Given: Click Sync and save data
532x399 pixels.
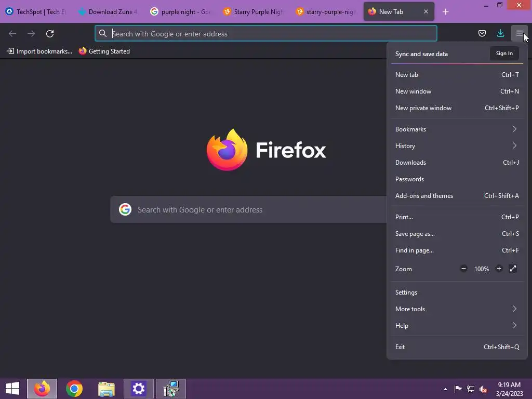Looking at the screenshot, I should coord(421,54).
